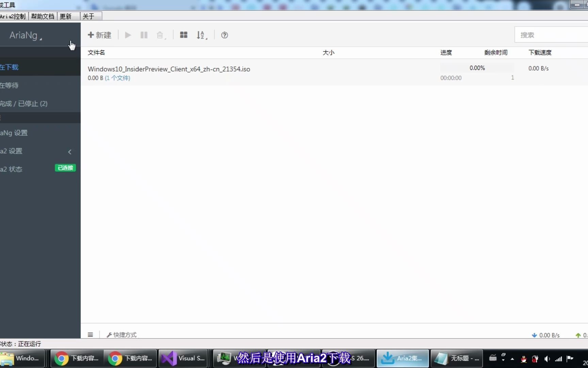Start selected task with play icon
The height and width of the screenshot is (368, 588).
click(x=128, y=35)
